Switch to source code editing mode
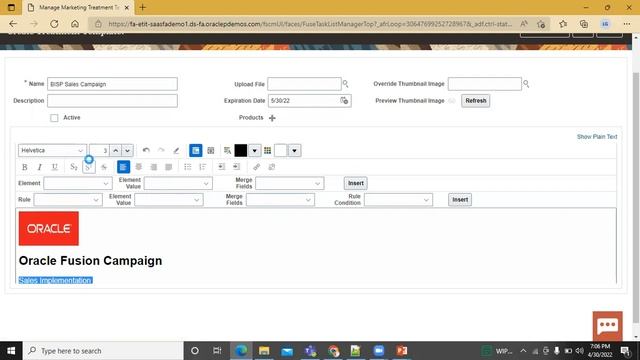Image resolution: width=640 pixels, height=360 pixels. point(211,151)
